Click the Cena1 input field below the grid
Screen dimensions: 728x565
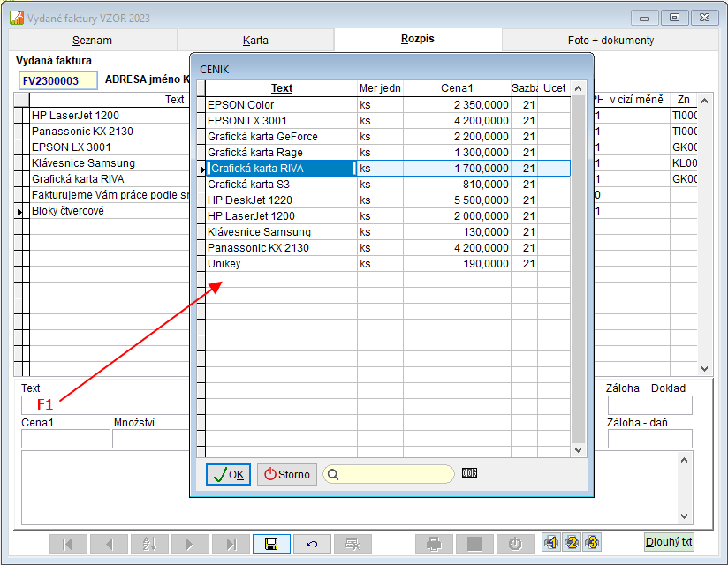[65, 439]
